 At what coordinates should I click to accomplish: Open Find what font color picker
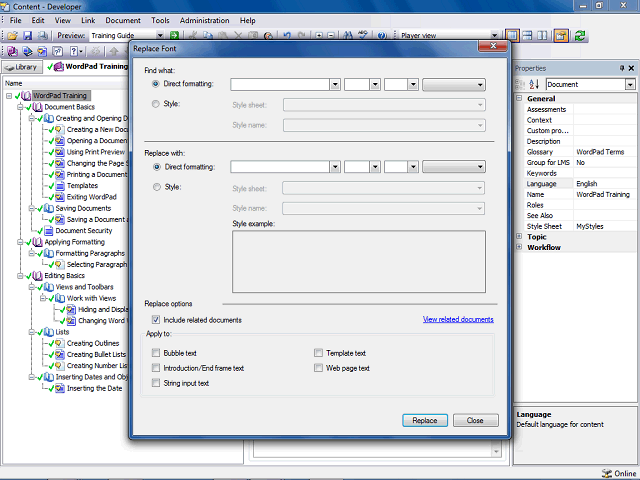click(x=454, y=85)
